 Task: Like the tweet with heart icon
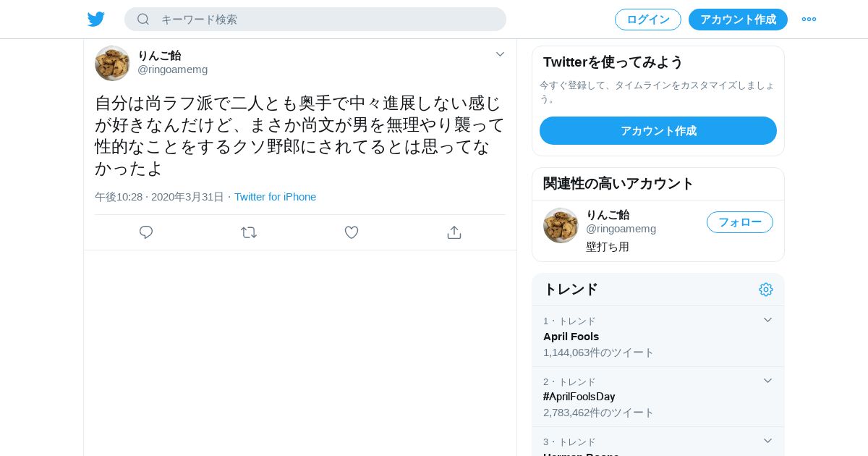[x=352, y=232]
